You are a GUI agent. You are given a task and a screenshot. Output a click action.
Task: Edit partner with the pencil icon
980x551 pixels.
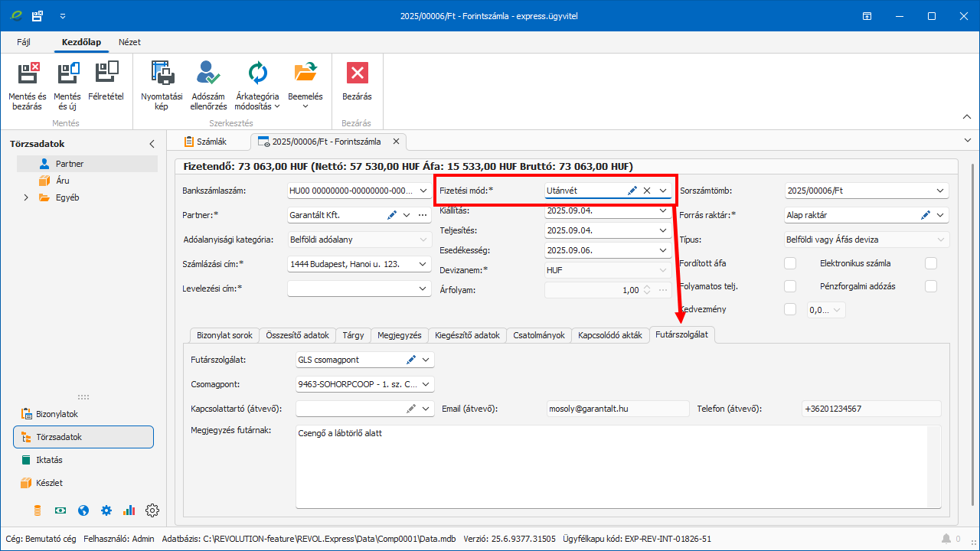click(x=392, y=215)
